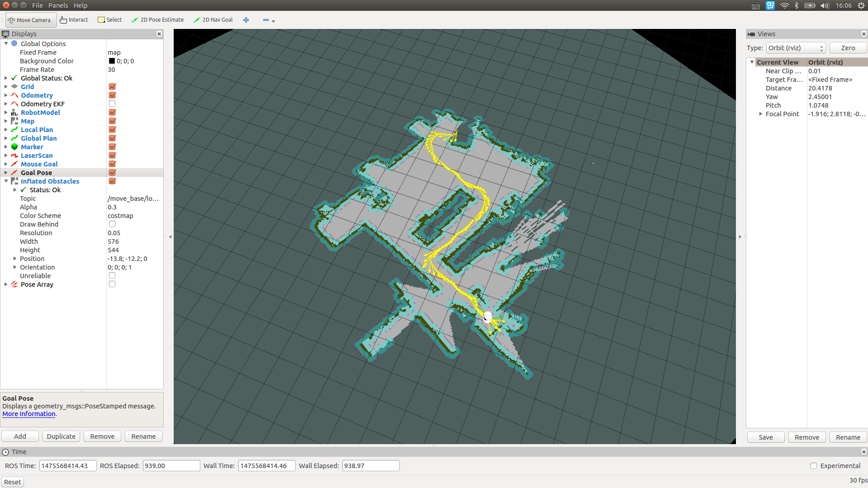Select the Move Camera tool
The height and width of the screenshot is (488, 868).
click(31, 20)
